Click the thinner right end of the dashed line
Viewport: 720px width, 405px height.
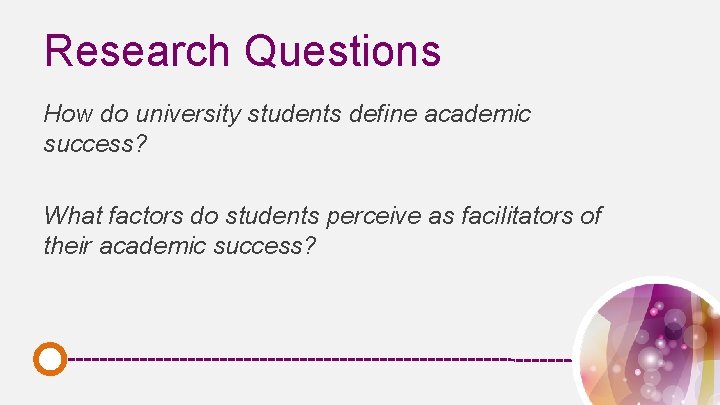click(543, 360)
